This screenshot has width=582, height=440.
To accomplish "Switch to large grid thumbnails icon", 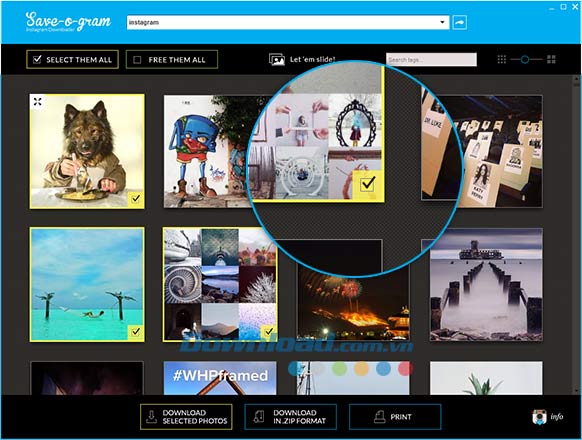I will pos(551,59).
